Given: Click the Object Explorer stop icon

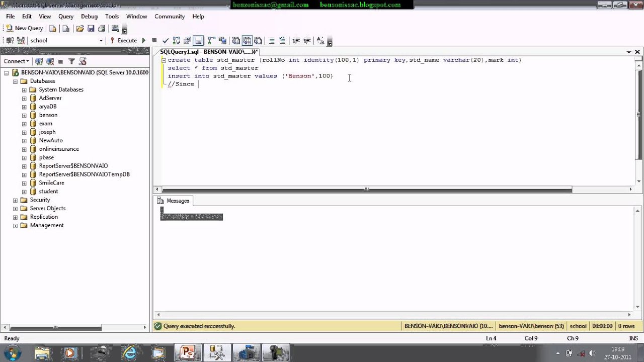Looking at the screenshot, I should pos(60,61).
